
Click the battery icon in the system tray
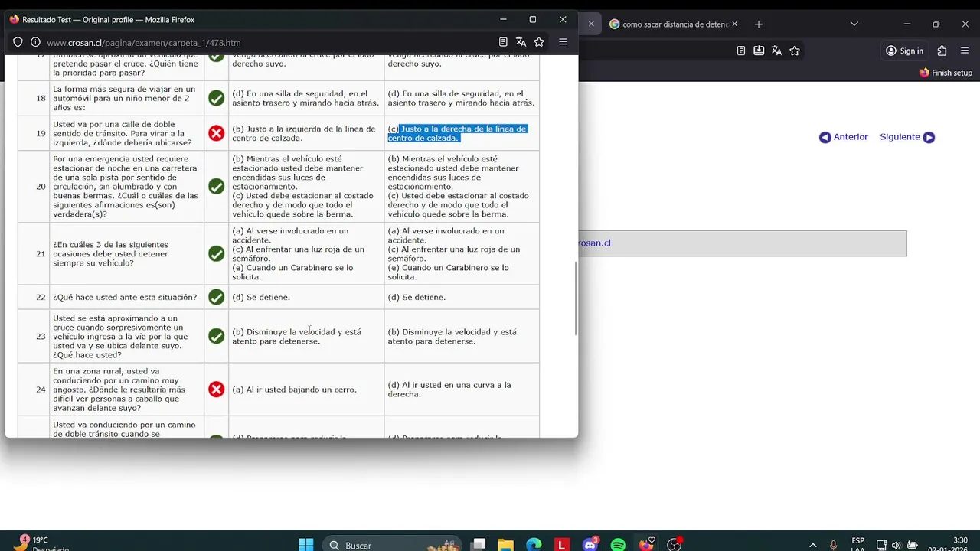[912, 546]
